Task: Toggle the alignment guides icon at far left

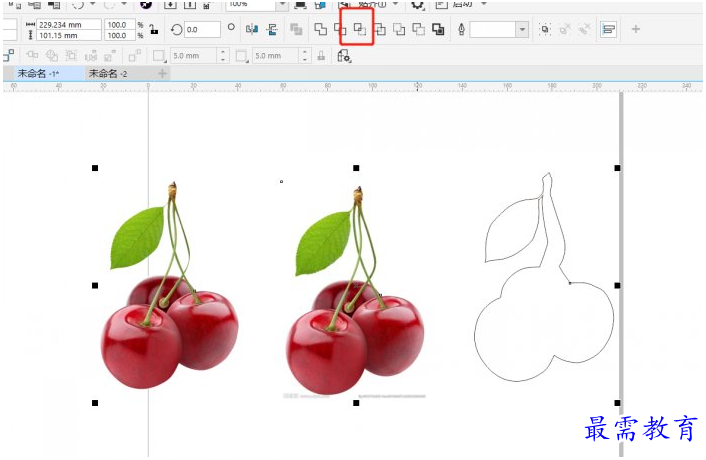Action: click(9, 55)
